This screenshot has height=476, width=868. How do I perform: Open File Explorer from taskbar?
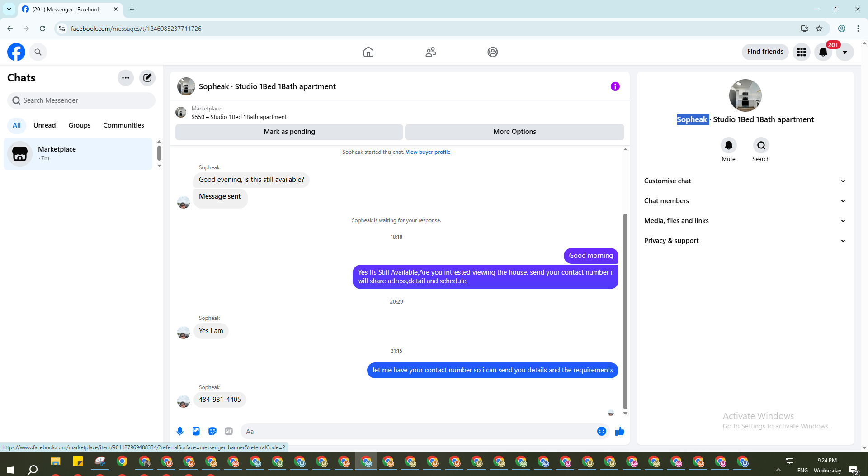(56, 462)
